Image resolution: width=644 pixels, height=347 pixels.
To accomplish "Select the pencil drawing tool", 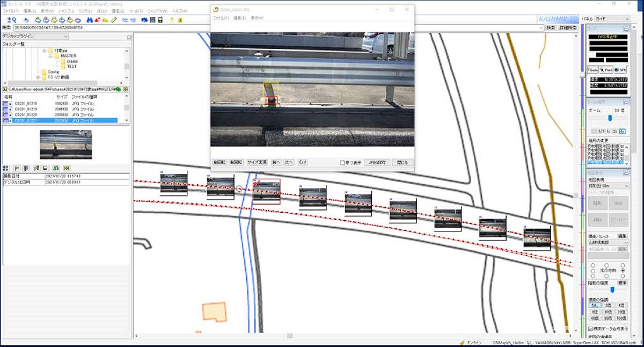I will point(113,20).
